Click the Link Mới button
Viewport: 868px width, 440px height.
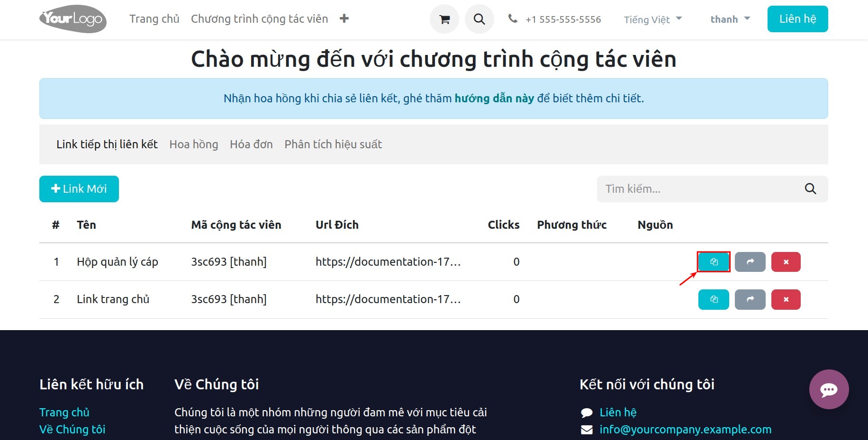tap(79, 189)
